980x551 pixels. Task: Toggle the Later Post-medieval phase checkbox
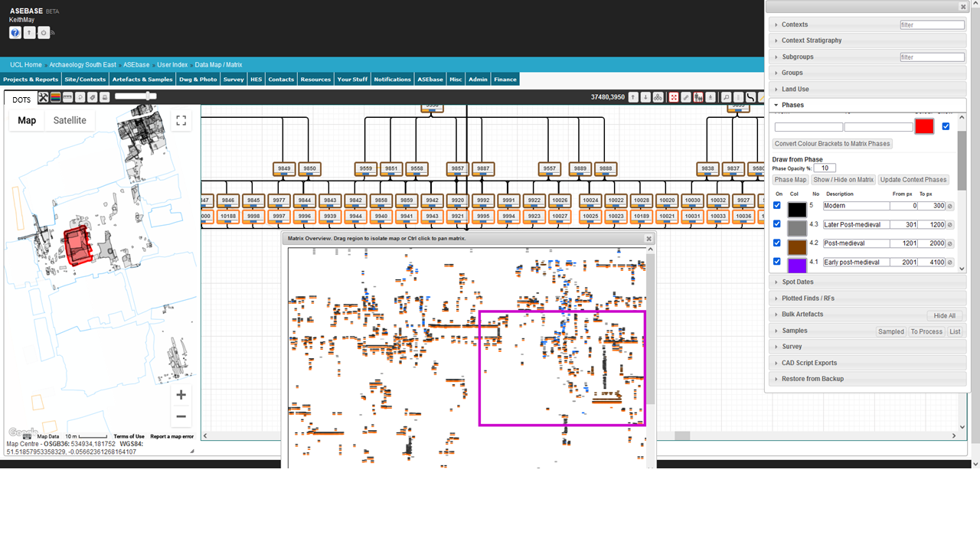[778, 224]
